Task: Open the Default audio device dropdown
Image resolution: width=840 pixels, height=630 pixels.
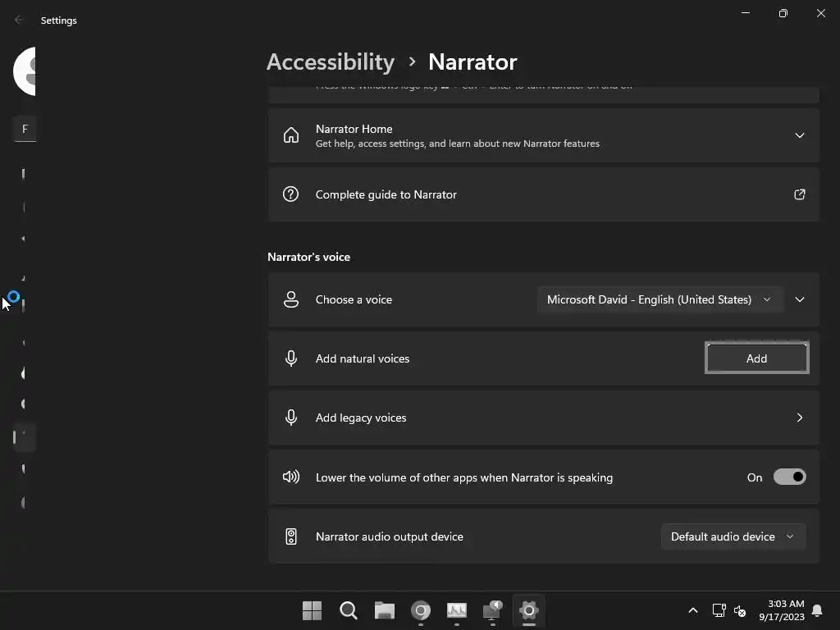Action: click(733, 536)
